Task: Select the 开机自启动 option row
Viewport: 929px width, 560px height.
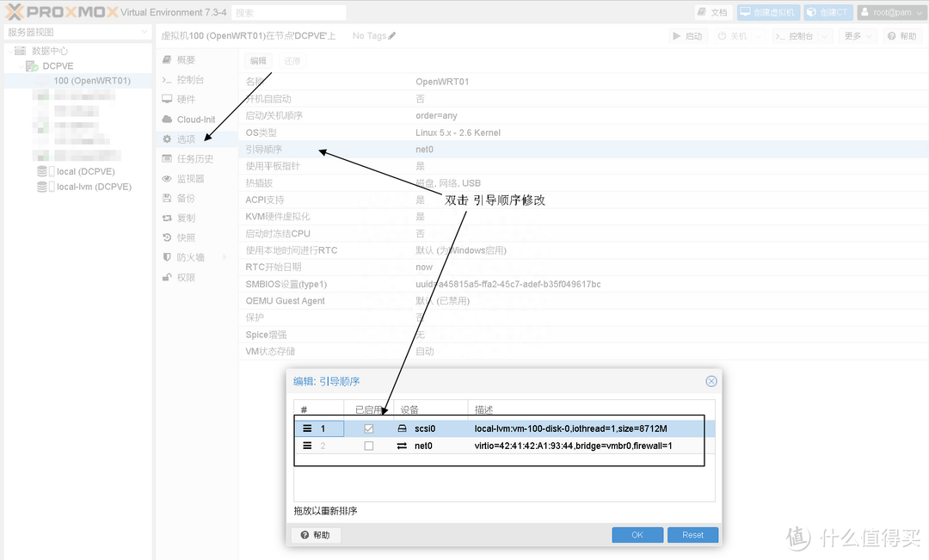Action: pos(583,99)
